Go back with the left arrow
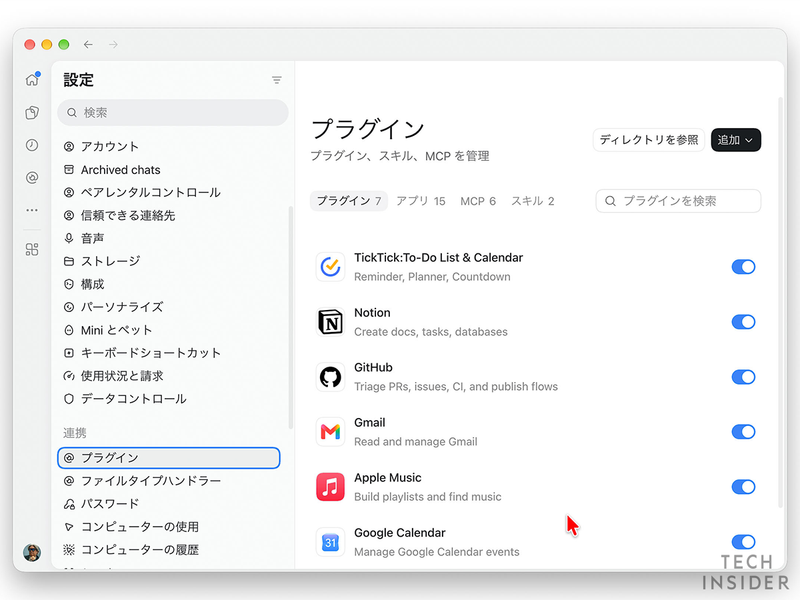The width and height of the screenshot is (800, 600). tap(88, 44)
